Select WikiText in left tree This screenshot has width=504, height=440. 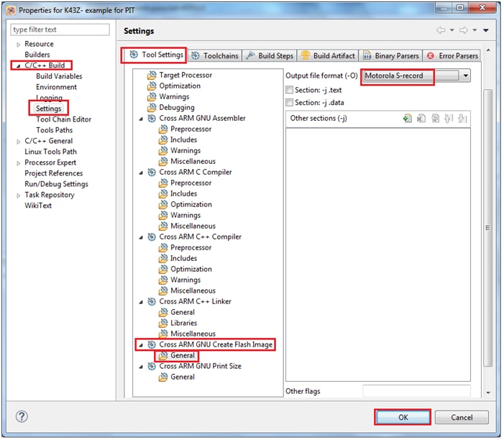click(x=38, y=206)
